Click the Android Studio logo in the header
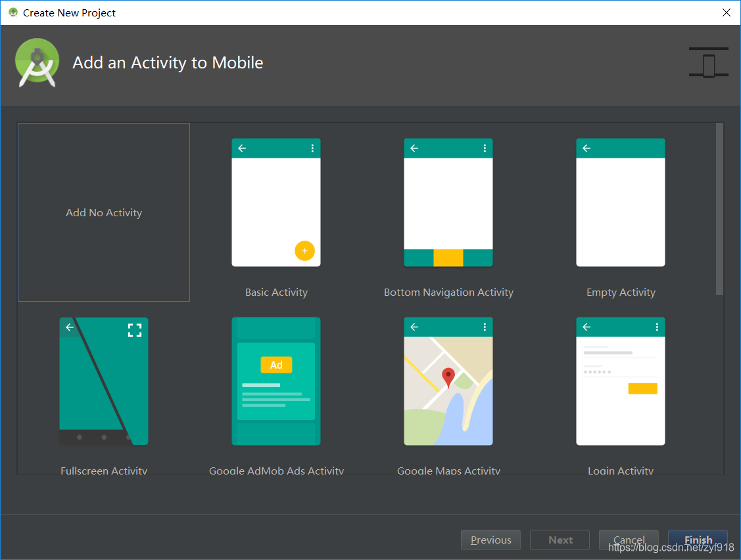Screen dimensions: 741x560 (x=37, y=63)
